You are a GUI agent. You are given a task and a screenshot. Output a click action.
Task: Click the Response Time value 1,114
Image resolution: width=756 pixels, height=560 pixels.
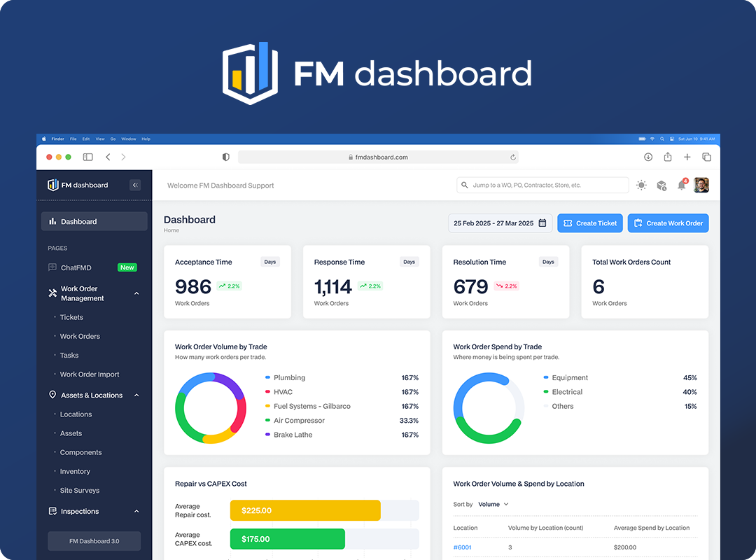[x=332, y=287]
